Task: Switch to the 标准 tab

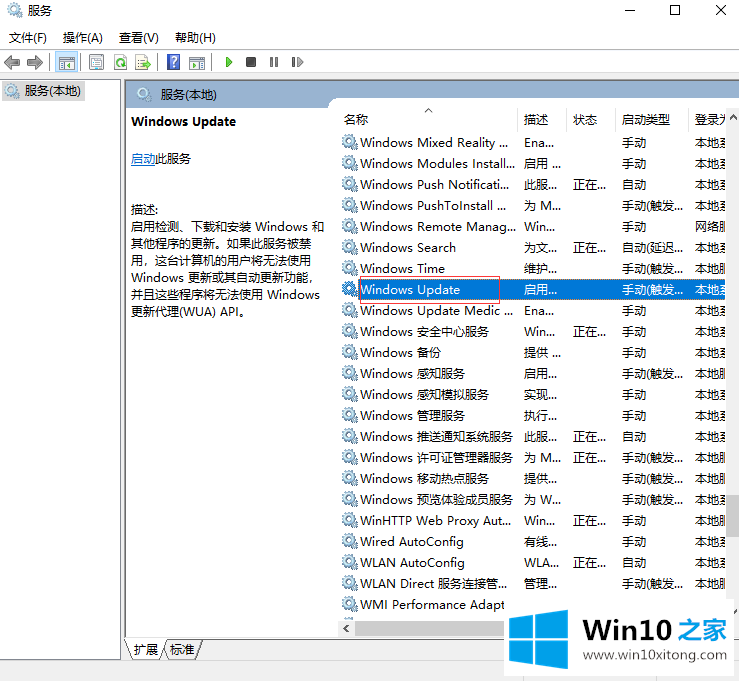Action: pyautogui.click(x=182, y=650)
